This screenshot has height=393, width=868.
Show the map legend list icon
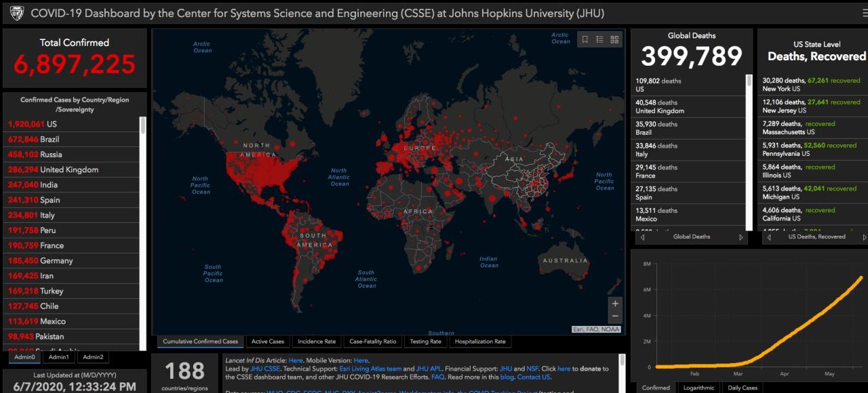click(600, 40)
